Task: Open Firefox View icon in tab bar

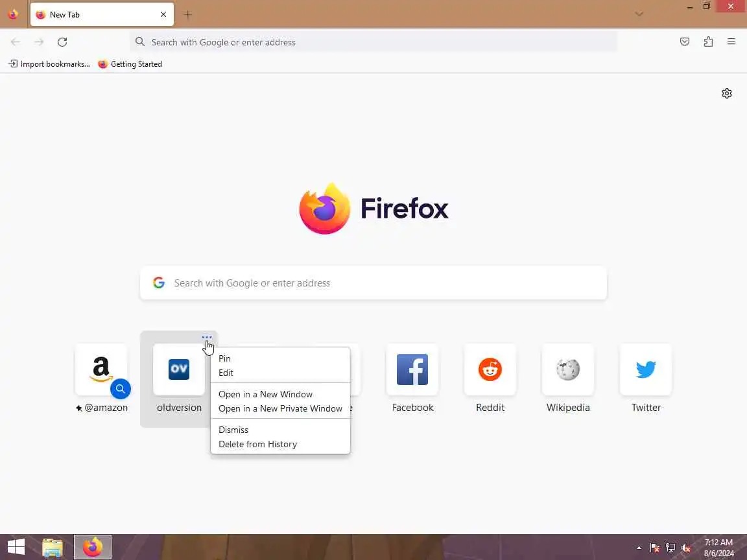Action: click(14, 14)
